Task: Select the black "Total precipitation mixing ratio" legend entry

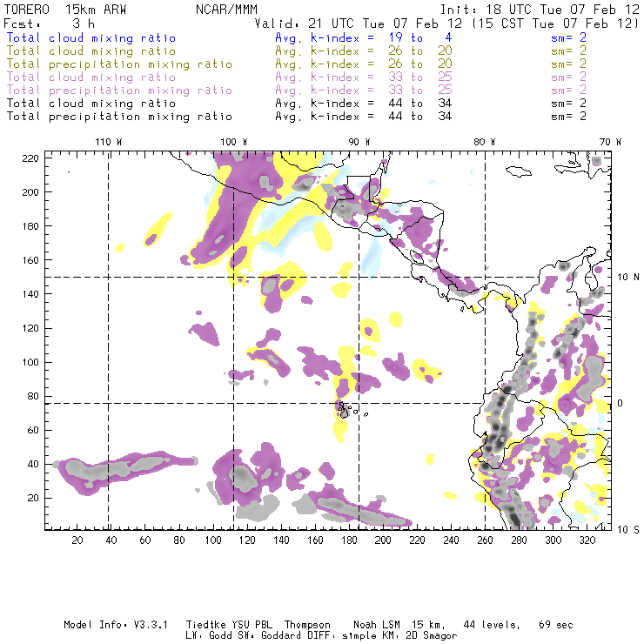Action: (119, 117)
